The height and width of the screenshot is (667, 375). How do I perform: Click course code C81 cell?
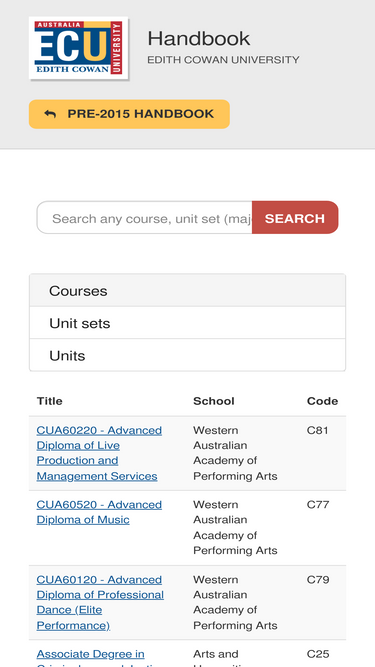click(318, 430)
